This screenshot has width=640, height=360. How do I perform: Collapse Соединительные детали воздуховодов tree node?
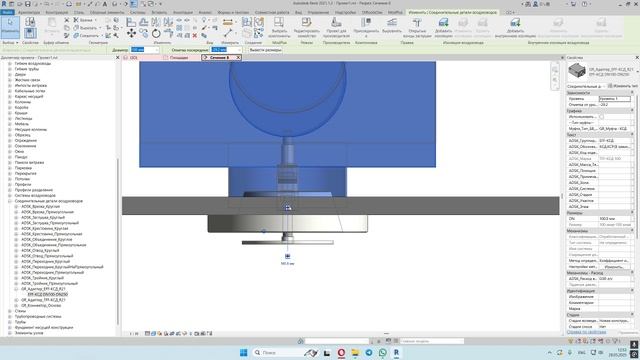tap(10, 201)
